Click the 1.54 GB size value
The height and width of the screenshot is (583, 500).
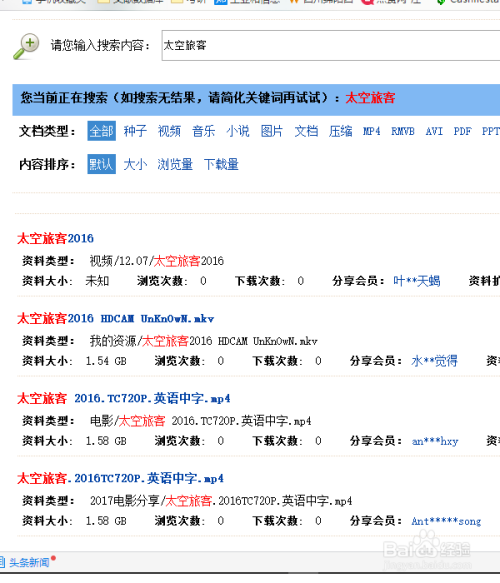tap(106, 361)
